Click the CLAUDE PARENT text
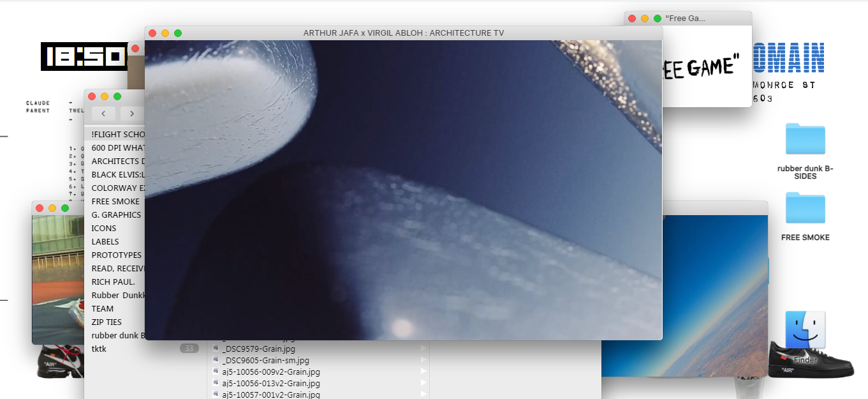This screenshot has width=868, height=399. point(38,107)
